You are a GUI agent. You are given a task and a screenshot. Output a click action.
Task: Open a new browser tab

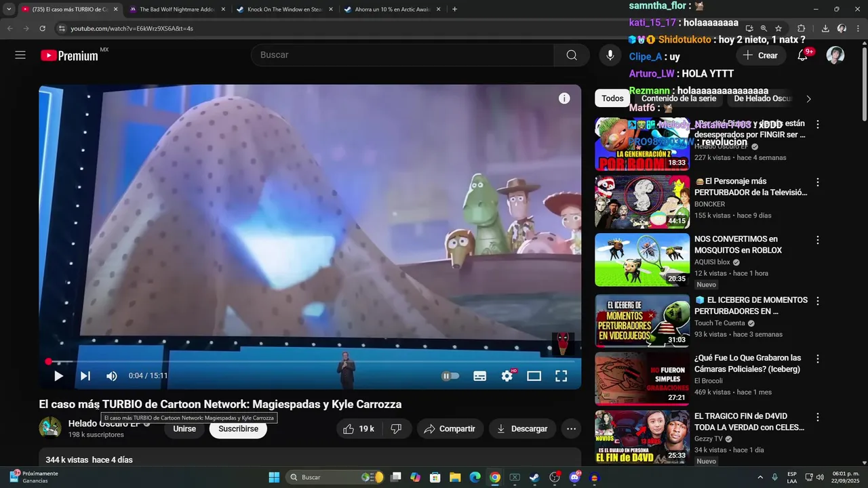[x=454, y=9]
